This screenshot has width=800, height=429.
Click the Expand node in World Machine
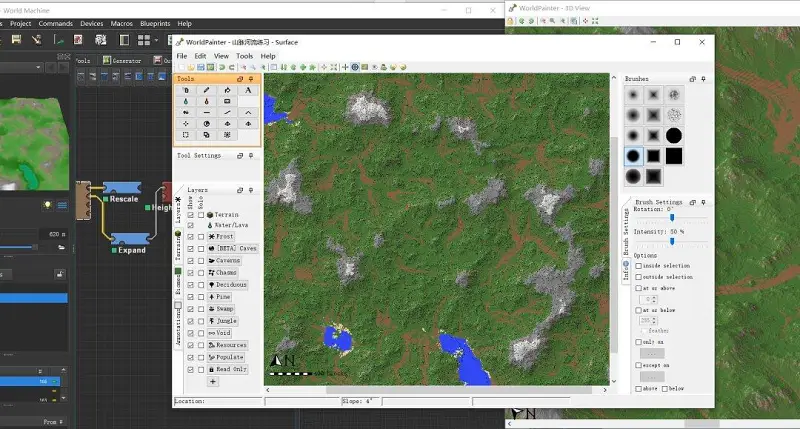(130, 239)
